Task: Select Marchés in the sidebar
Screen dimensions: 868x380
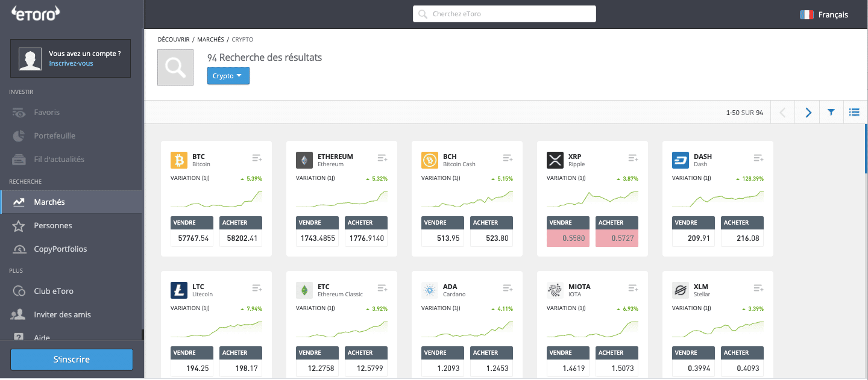Action: point(71,202)
